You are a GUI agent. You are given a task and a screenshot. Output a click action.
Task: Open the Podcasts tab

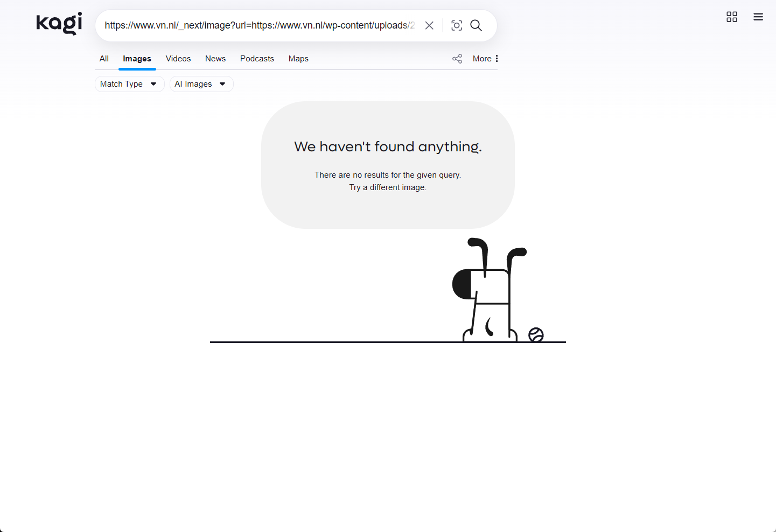(x=257, y=59)
